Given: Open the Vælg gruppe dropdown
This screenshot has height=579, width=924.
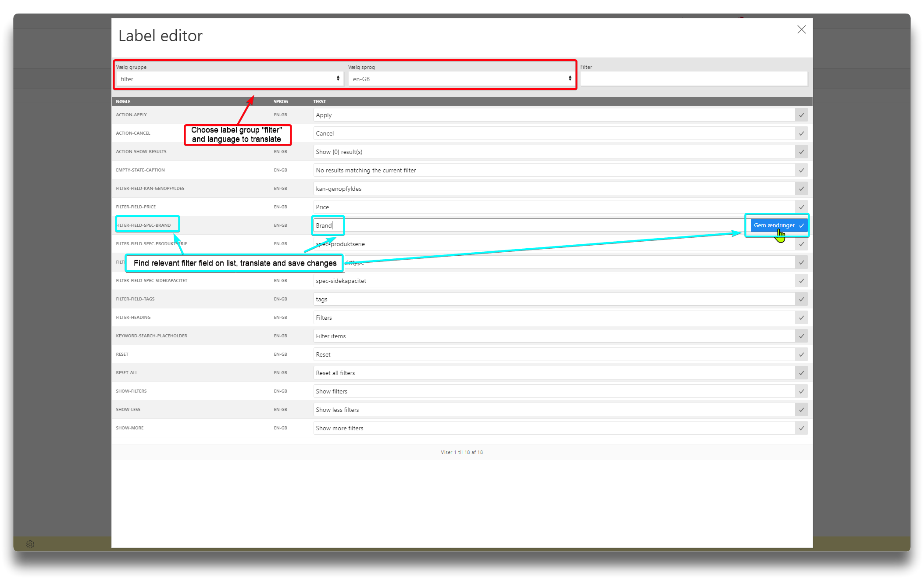Looking at the screenshot, I should [229, 79].
